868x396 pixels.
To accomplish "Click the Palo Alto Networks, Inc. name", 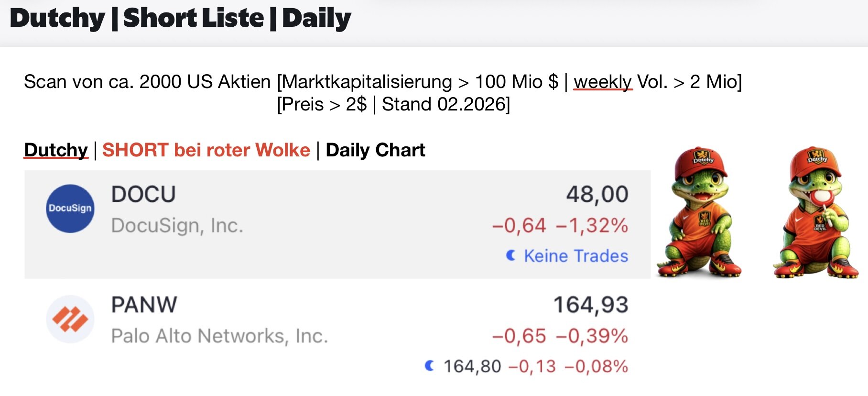I will [219, 336].
